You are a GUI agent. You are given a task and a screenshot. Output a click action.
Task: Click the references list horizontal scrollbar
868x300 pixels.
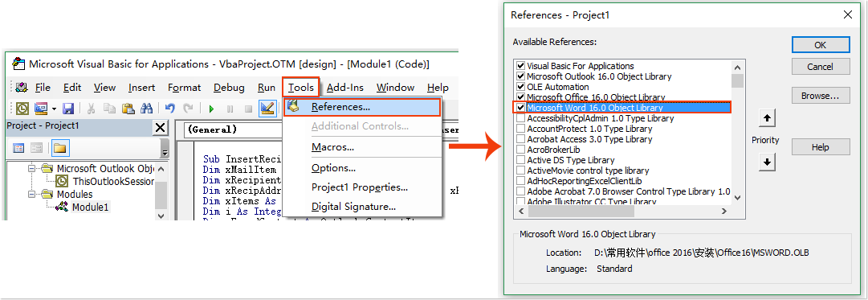coord(623,212)
